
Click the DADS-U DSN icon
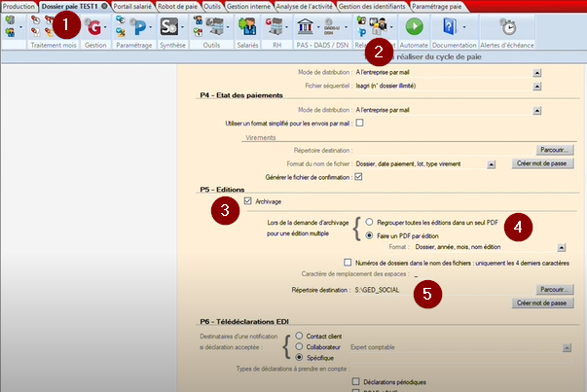pos(331,27)
